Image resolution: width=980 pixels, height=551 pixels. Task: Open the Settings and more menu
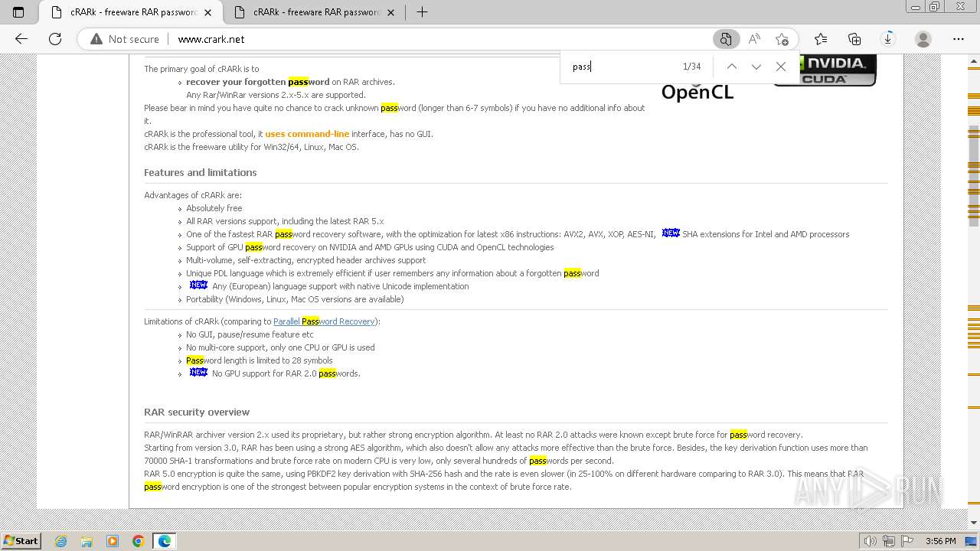click(959, 39)
